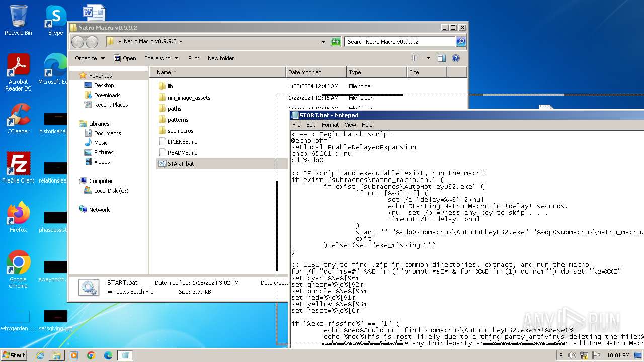Open the Organize dropdown menu
Screen dimensions: 644x362
click(x=90, y=58)
